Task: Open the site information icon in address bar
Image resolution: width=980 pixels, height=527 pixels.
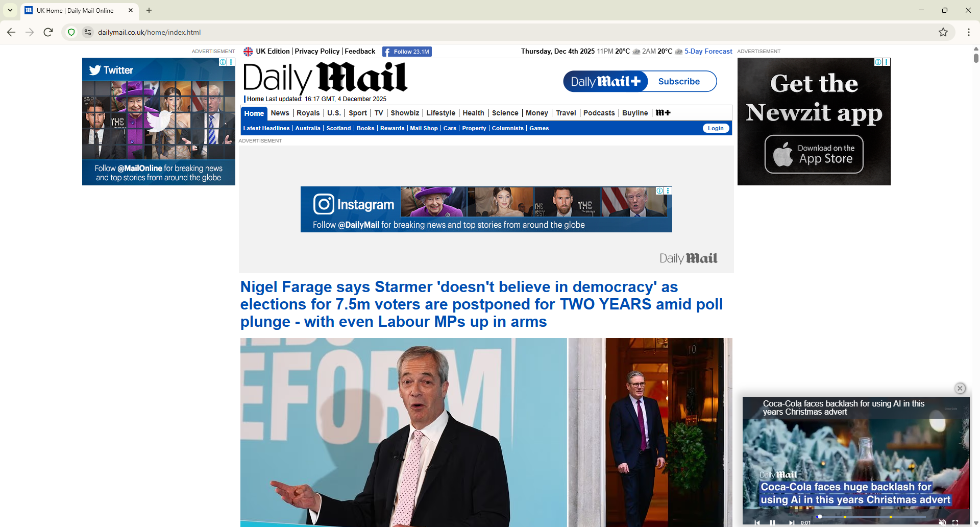Action: pos(88,32)
